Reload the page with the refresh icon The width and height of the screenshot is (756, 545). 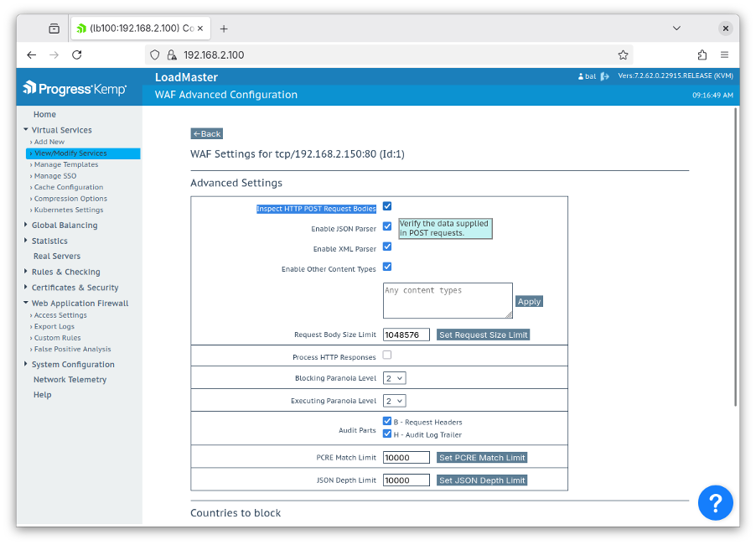[76, 54]
